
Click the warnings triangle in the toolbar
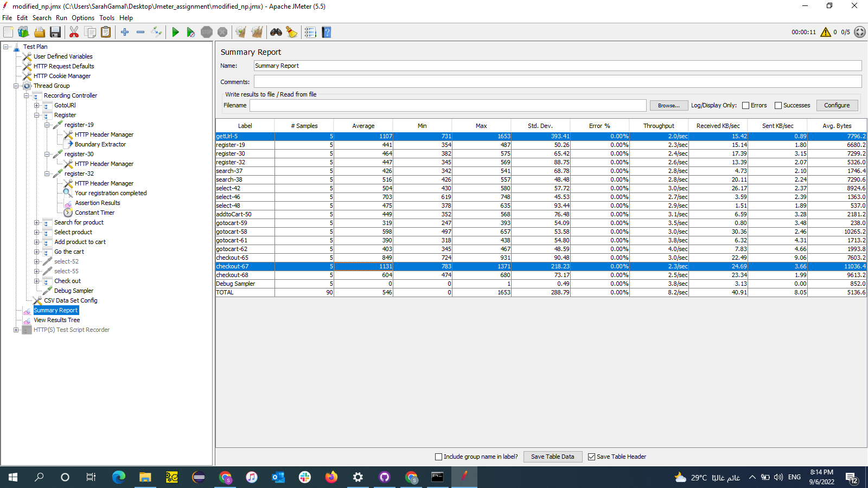(825, 32)
